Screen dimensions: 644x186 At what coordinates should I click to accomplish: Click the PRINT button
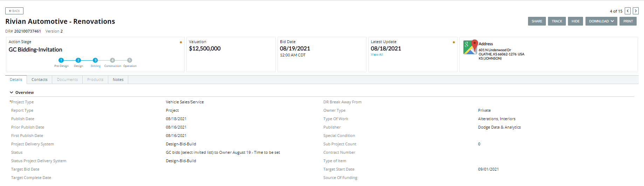pyautogui.click(x=628, y=21)
